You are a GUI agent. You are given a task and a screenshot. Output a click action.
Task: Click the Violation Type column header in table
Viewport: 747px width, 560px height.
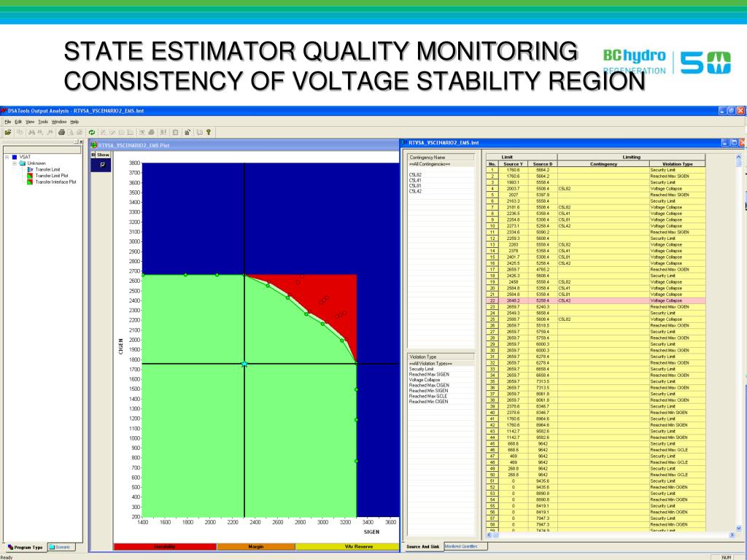[678, 164]
